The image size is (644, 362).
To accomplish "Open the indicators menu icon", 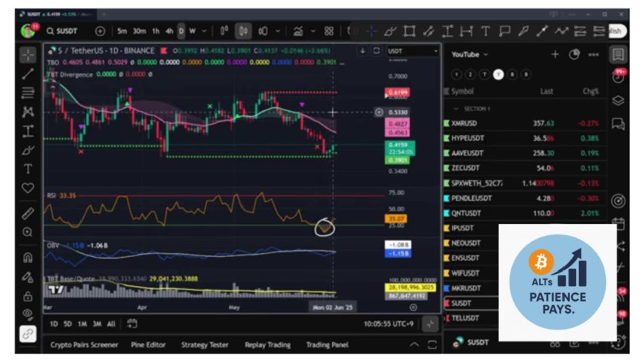I will coord(298,31).
